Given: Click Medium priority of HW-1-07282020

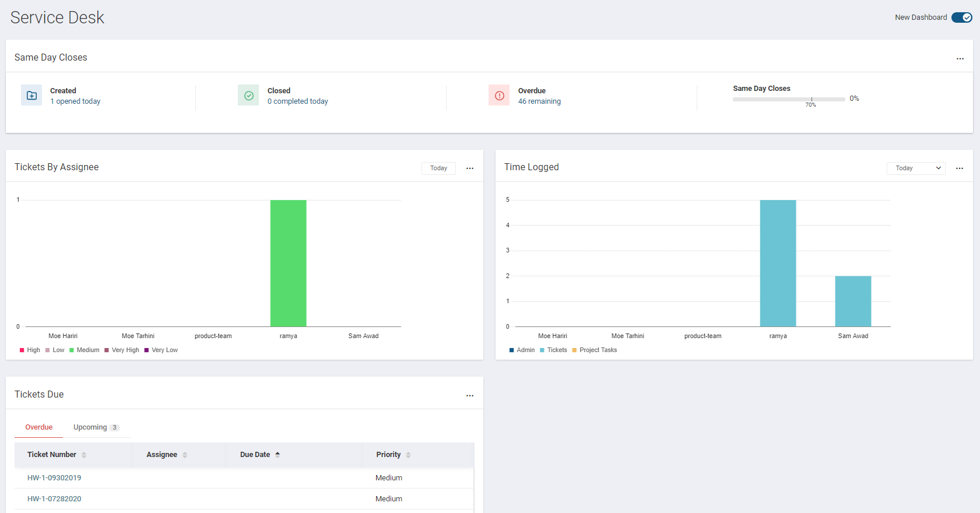Looking at the screenshot, I should (x=389, y=499).
